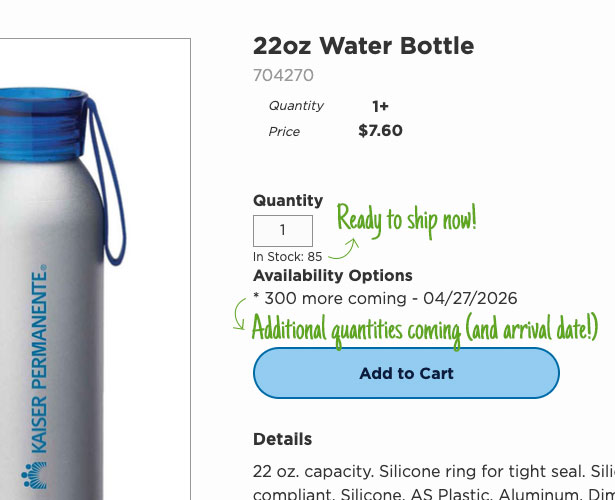Click the 1+ quantity tier value
Viewport: 615px width, 500px height.
click(x=380, y=106)
